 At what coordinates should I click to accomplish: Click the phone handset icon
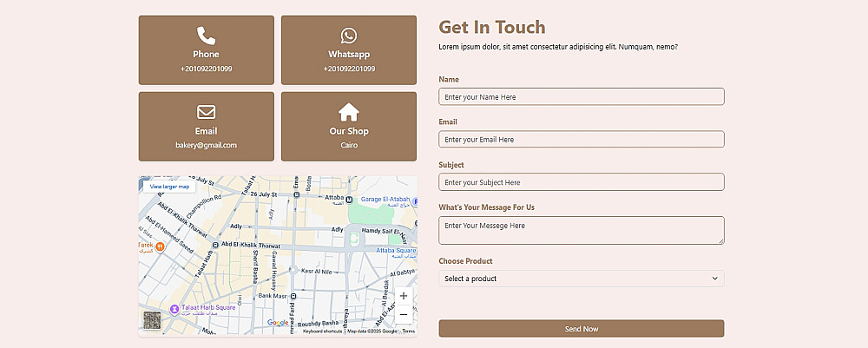pyautogui.click(x=206, y=36)
